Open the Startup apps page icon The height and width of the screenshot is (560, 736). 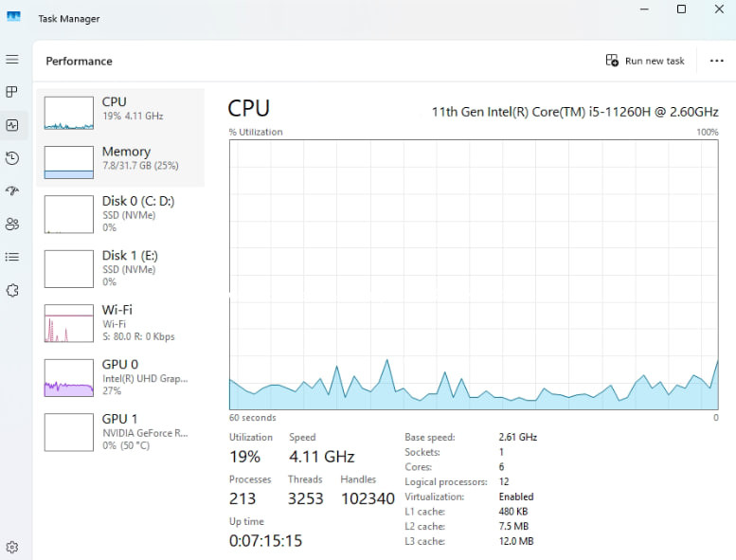(12, 190)
